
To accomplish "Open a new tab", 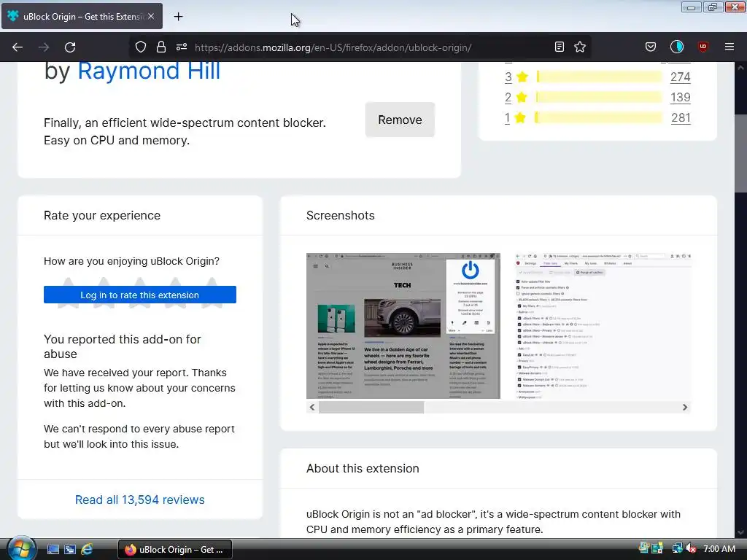I will [x=178, y=17].
